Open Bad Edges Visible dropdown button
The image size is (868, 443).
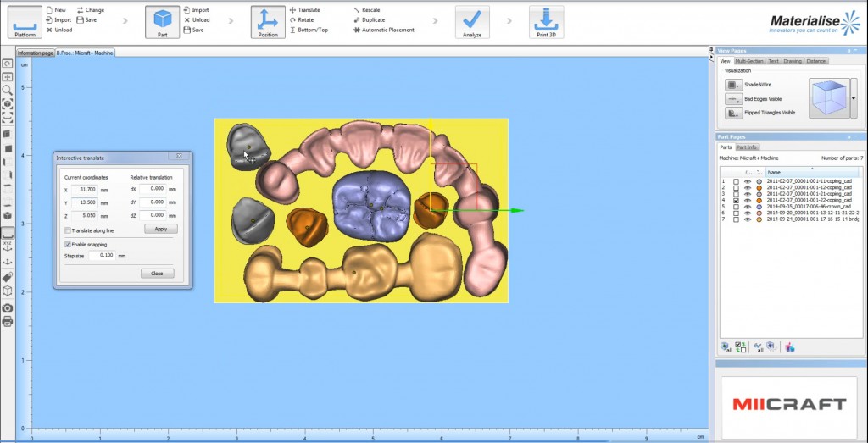[x=733, y=99]
